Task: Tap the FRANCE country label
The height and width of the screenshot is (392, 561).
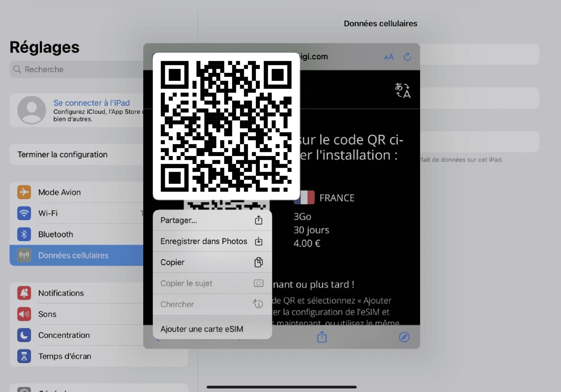Action: [337, 198]
